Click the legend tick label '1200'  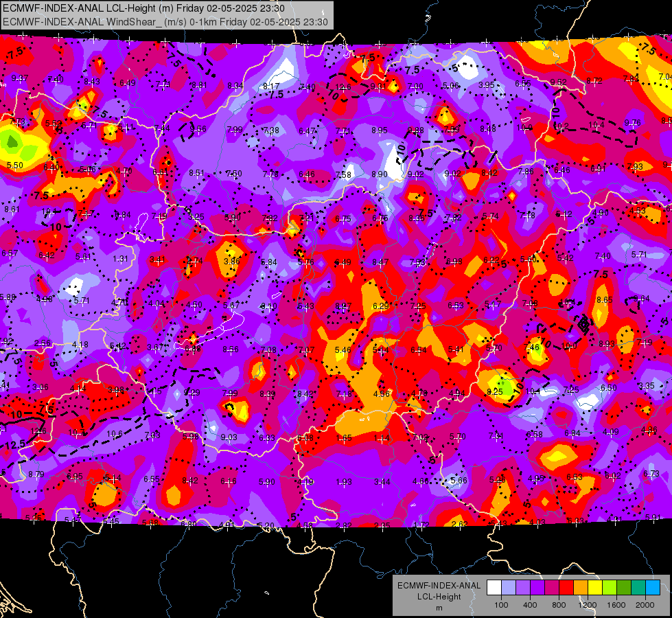(588, 605)
